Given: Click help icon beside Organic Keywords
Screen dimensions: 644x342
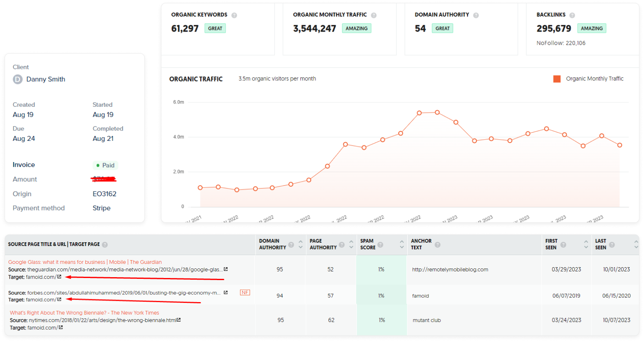Looking at the screenshot, I should tap(234, 15).
